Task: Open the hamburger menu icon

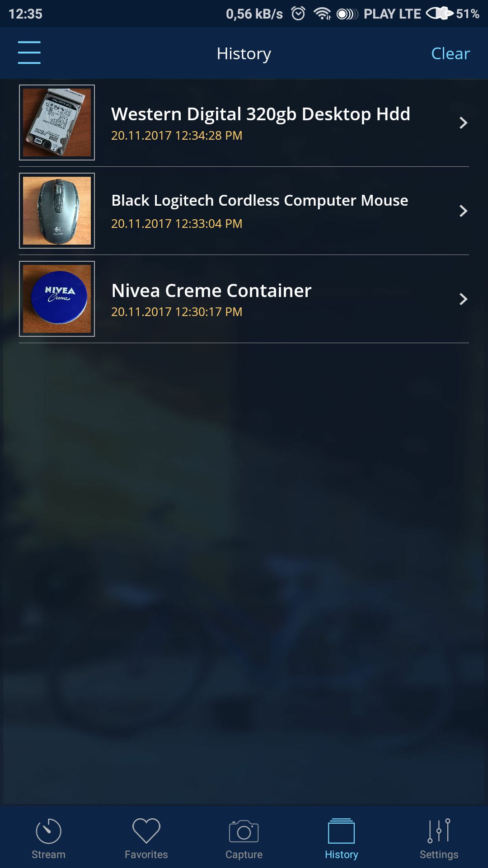Action: [x=29, y=52]
